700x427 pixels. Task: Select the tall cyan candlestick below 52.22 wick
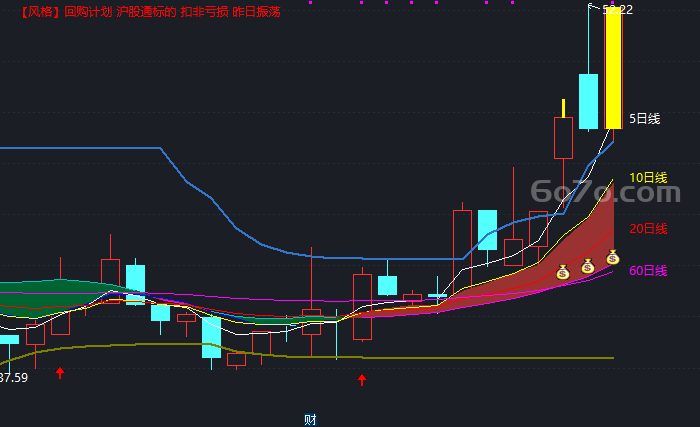(x=588, y=101)
